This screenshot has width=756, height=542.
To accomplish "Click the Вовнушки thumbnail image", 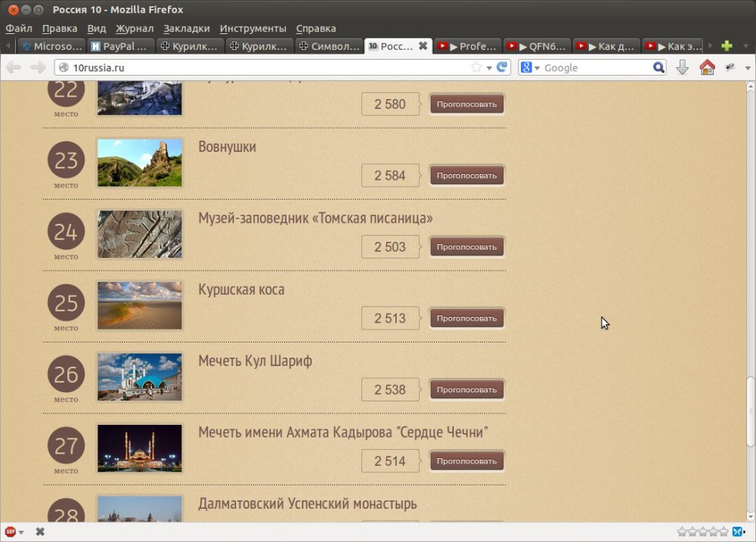I will pos(140,163).
